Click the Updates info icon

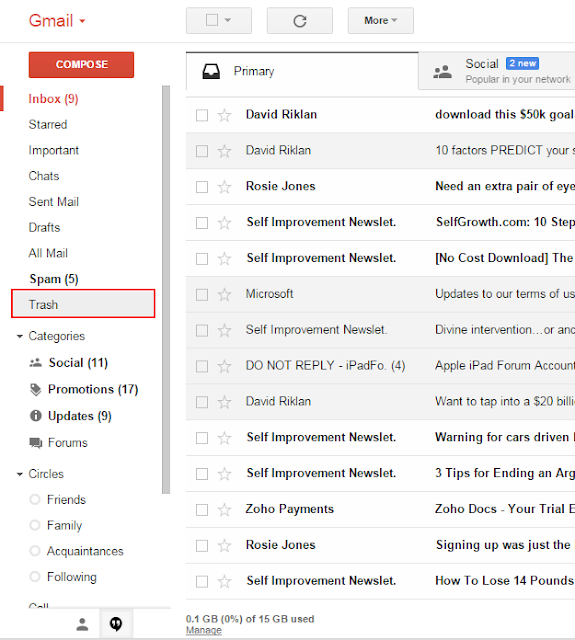pyautogui.click(x=36, y=416)
